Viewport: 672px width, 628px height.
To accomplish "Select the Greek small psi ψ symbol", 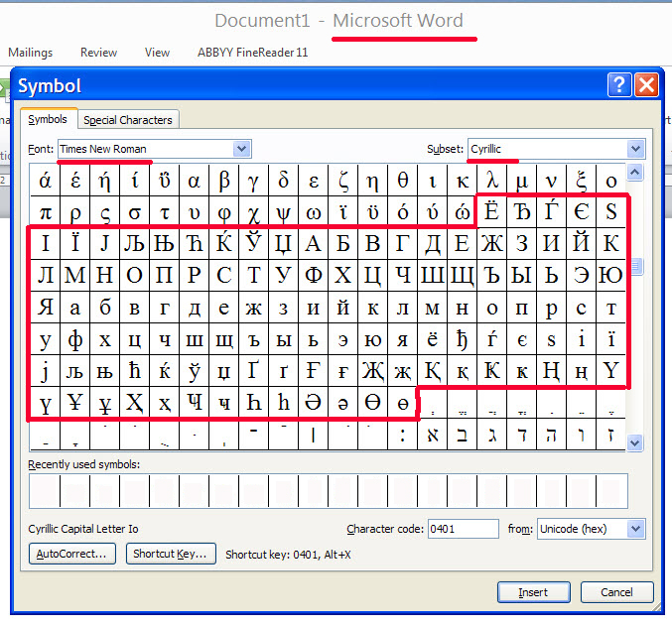I will tap(283, 212).
